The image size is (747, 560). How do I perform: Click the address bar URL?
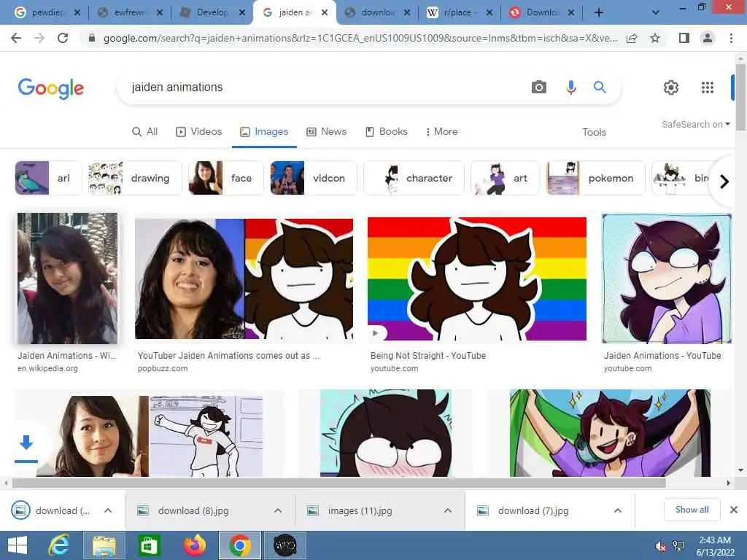click(x=360, y=38)
